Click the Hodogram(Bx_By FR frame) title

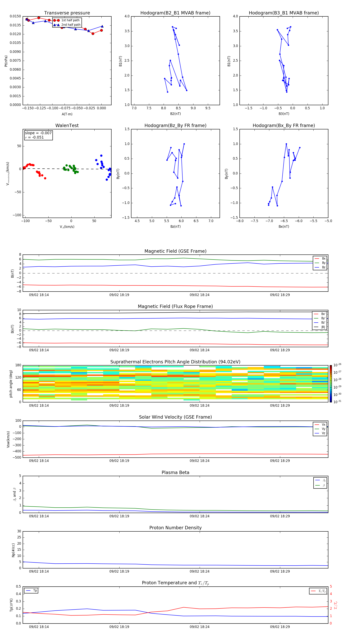[284, 125]
